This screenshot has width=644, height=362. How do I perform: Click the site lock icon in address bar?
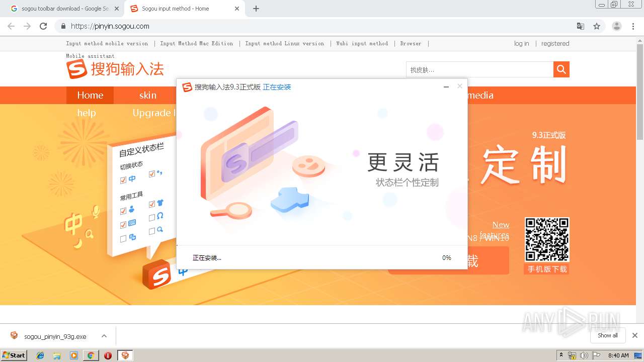click(63, 26)
